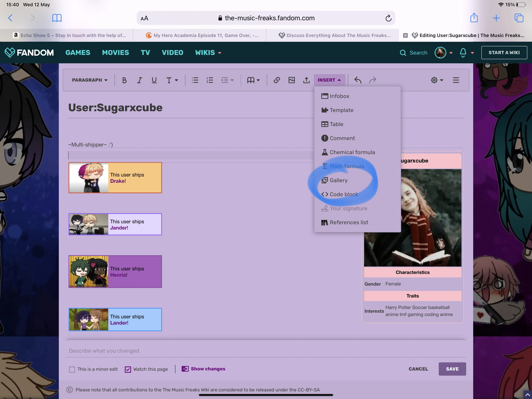Undo the last edit

358,80
